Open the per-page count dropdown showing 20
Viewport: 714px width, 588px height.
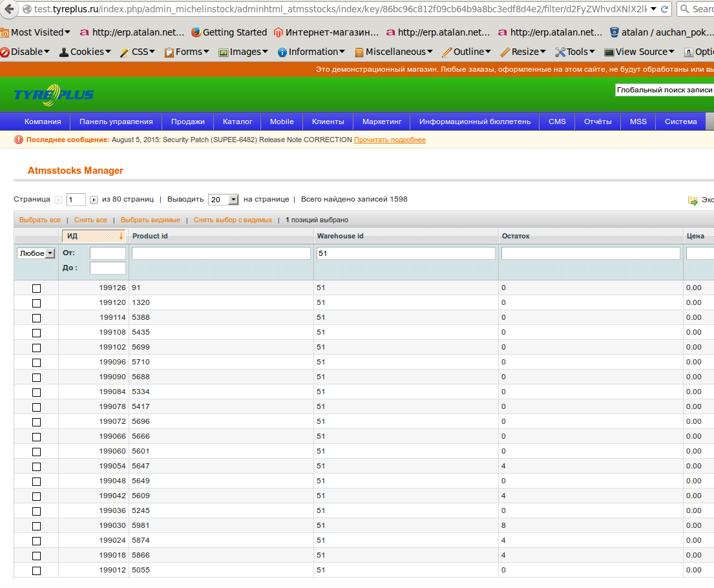(224, 200)
